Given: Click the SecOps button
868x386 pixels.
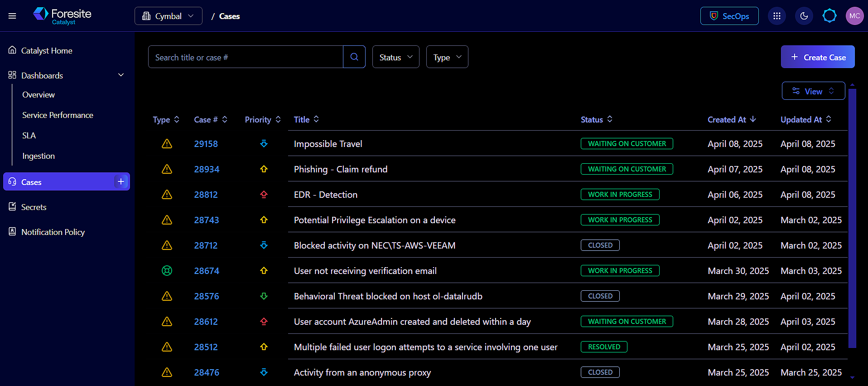Looking at the screenshot, I should pyautogui.click(x=729, y=16).
